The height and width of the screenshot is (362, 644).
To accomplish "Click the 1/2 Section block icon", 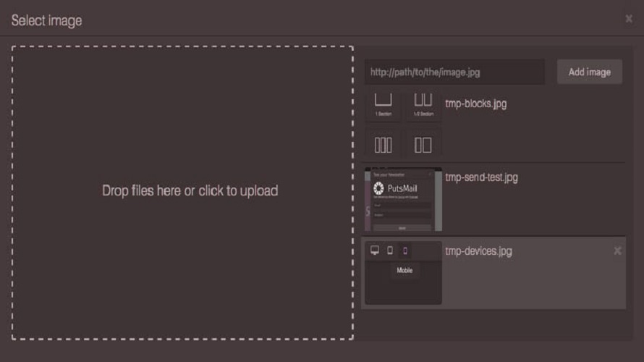I will [x=423, y=104].
